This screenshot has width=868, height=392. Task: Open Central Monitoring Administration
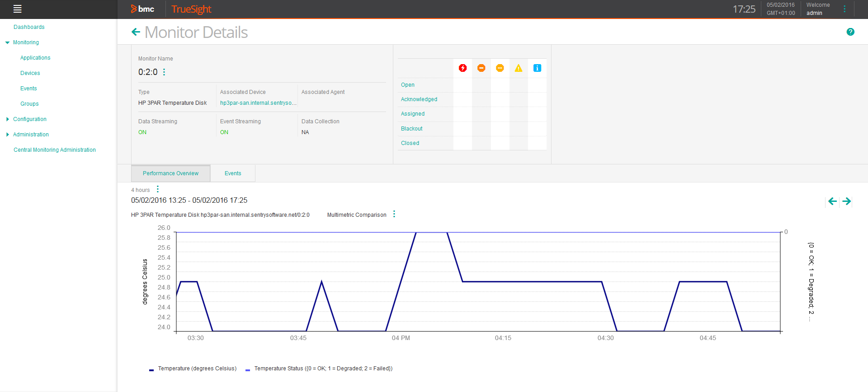pos(55,150)
